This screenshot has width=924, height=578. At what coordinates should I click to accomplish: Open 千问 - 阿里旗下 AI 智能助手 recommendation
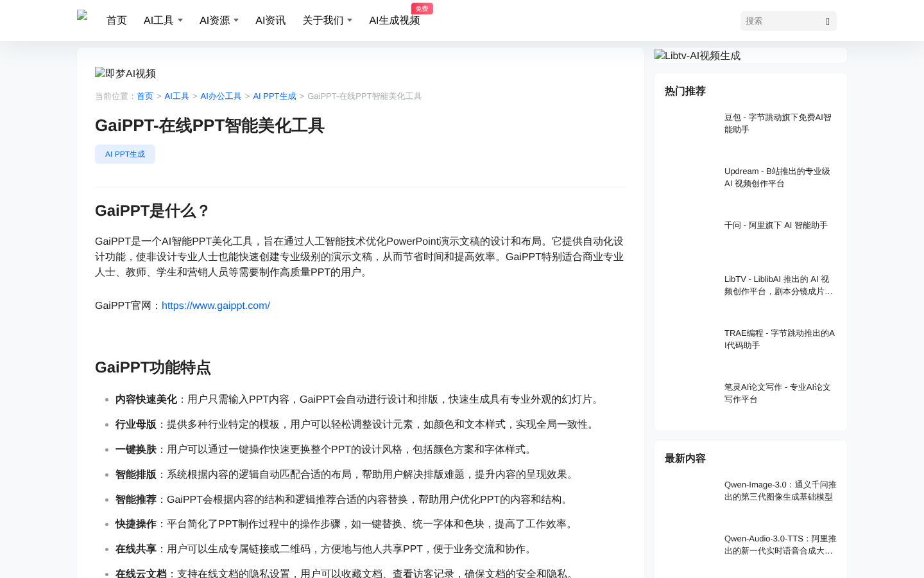[x=776, y=225]
